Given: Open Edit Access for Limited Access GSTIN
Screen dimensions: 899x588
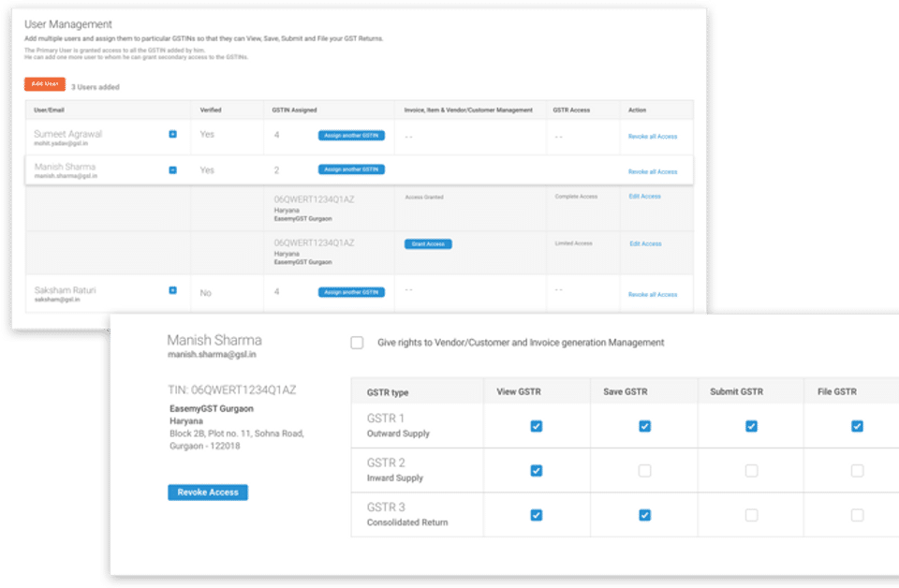Looking at the screenshot, I should coord(645,244).
